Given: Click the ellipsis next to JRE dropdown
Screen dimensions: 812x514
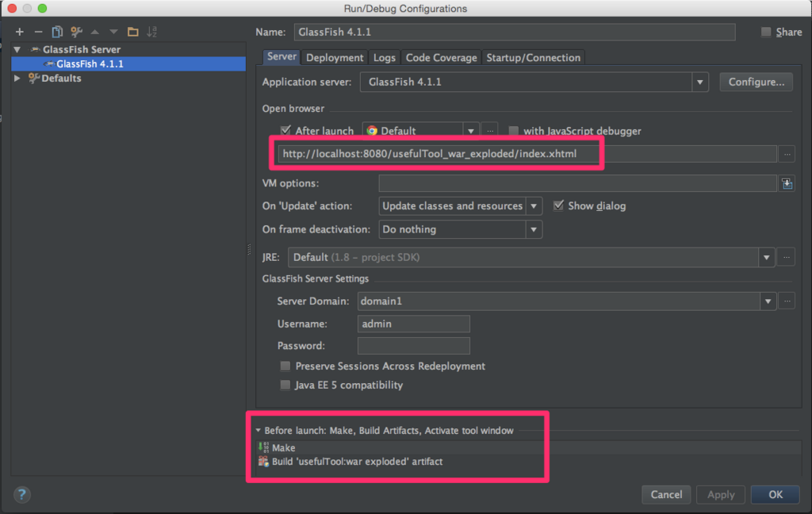Looking at the screenshot, I should coord(787,257).
